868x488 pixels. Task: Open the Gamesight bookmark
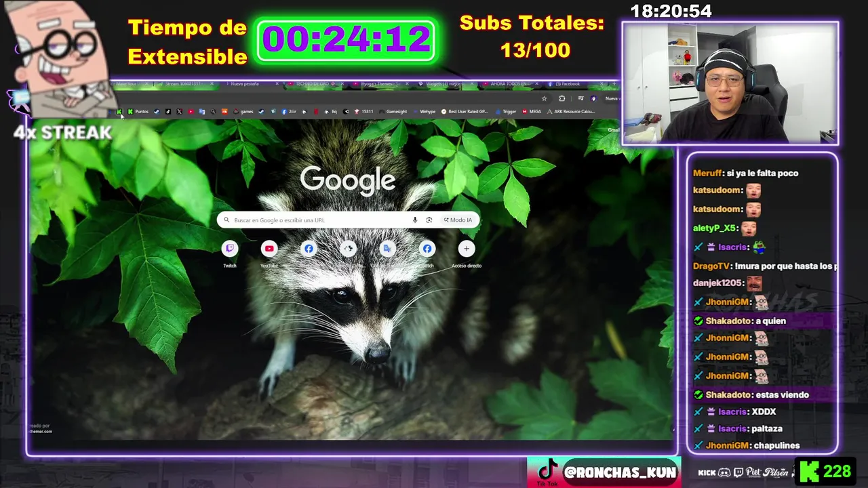[393, 112]
